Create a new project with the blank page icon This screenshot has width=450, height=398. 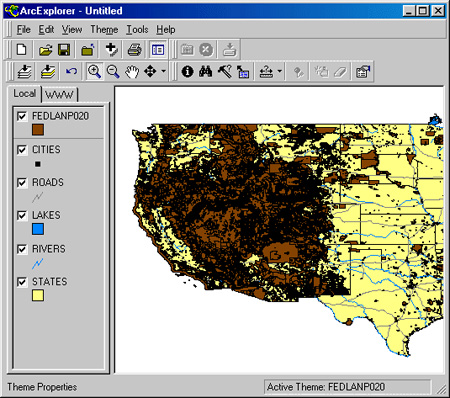22,50
